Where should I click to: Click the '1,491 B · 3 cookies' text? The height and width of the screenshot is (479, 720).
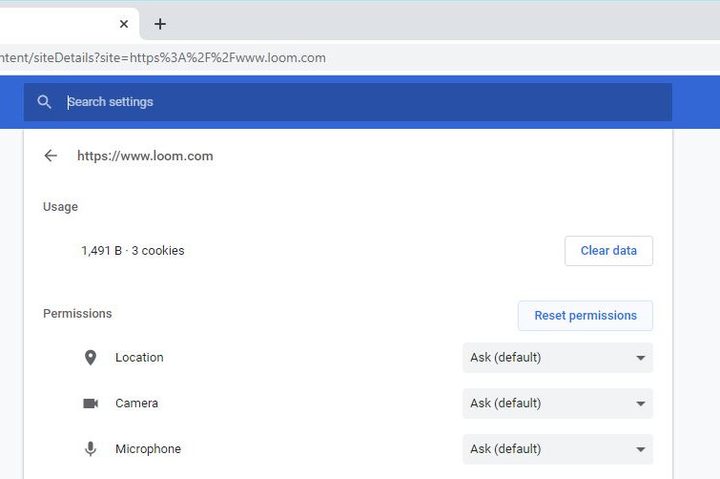tap(133, 251)
